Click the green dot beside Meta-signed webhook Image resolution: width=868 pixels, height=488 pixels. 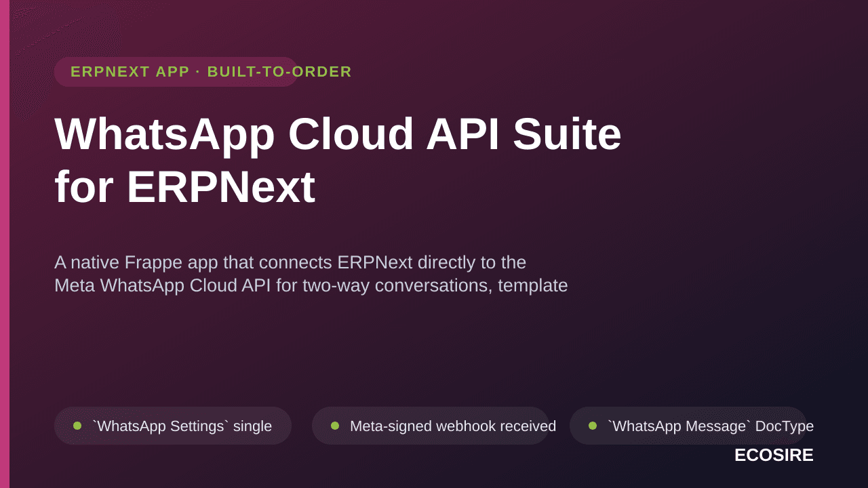[335, 426]
